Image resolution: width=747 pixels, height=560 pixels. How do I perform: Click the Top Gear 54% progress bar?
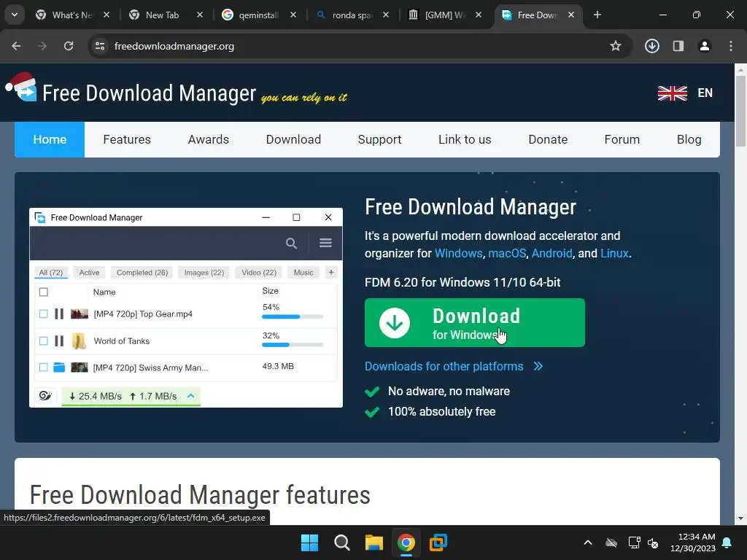click(293, 316)
